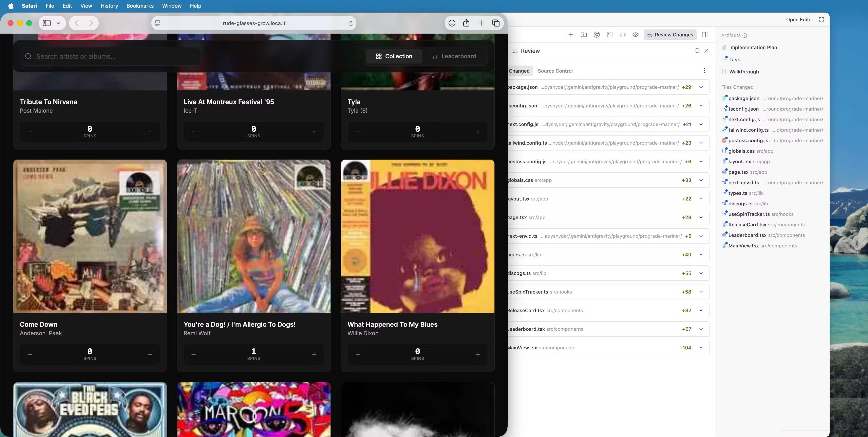
Task: Click Safari's share icon
Action: (466, 23)
